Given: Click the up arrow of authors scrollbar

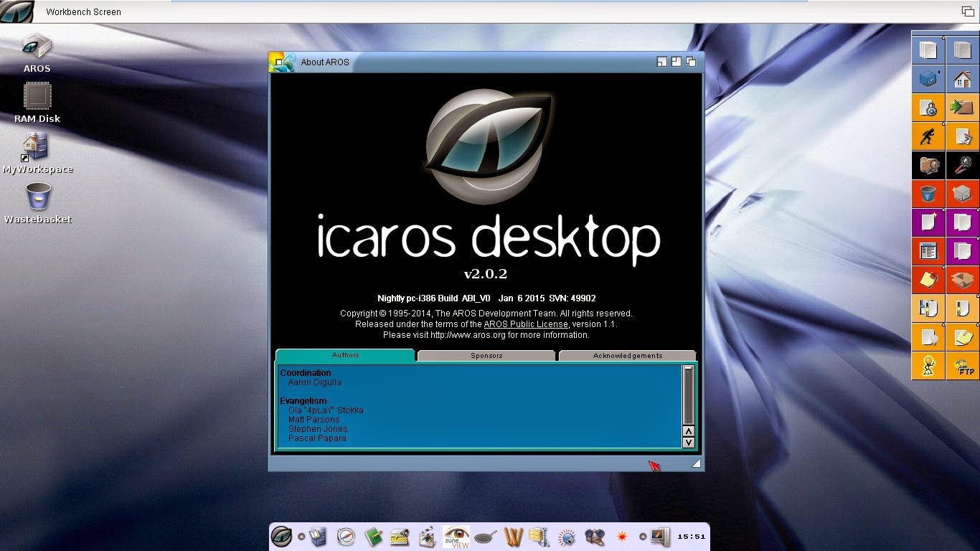Looking at the screenshot, I should 689,432.
